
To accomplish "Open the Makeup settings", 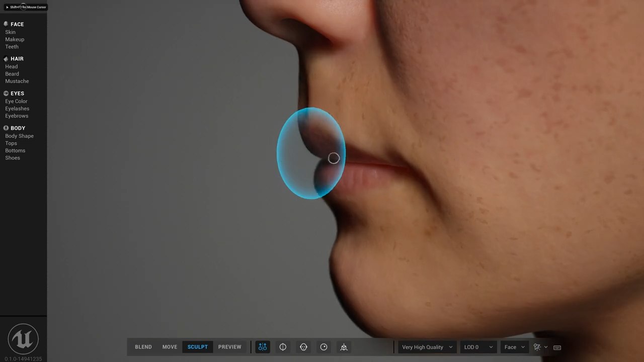I will click(15, 39).
